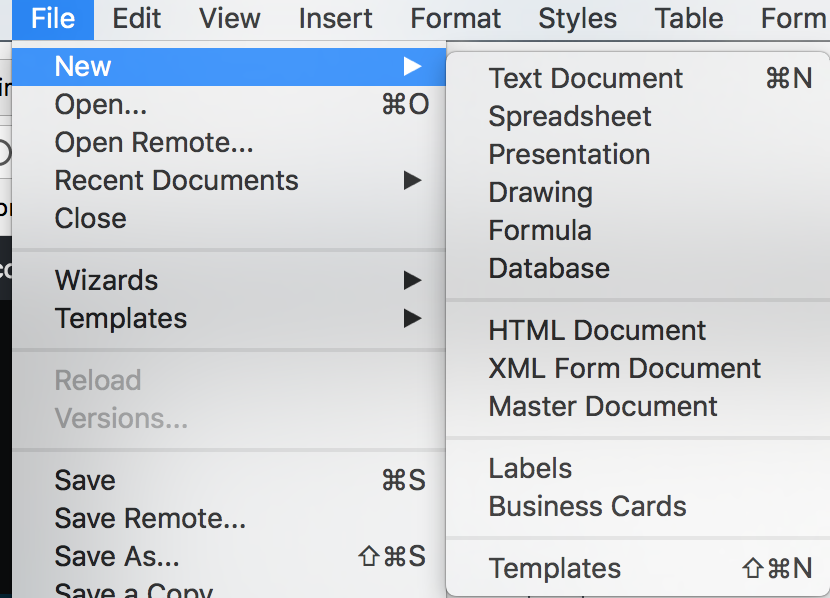Create a new Spreadsheet
The height and width of the screenshot is (598, 830).
tap(638, 117)
